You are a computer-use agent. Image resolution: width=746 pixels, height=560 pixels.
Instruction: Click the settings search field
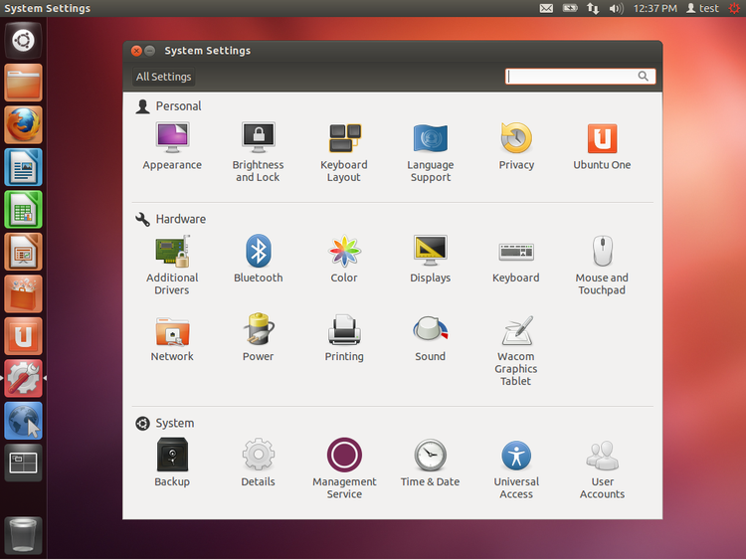click(x=572, y=77)
